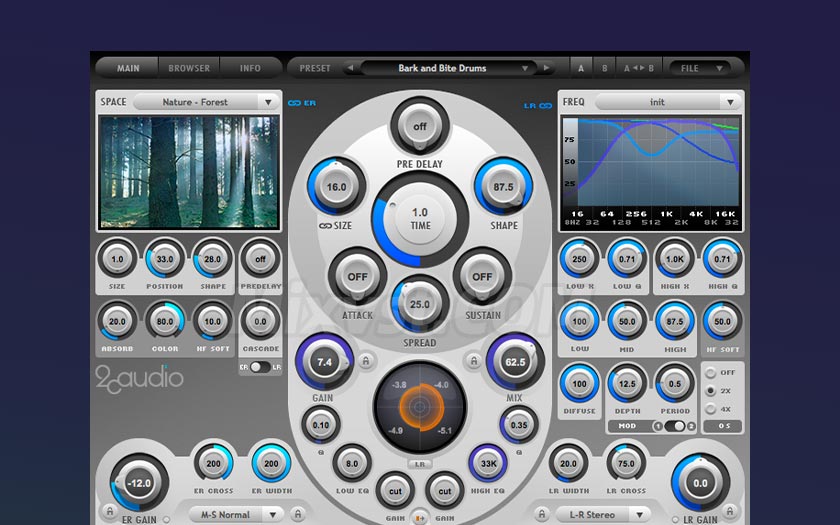Screen dimensions: 840x525
Task: Click the frequency response graph display
Action: point(651,172)
